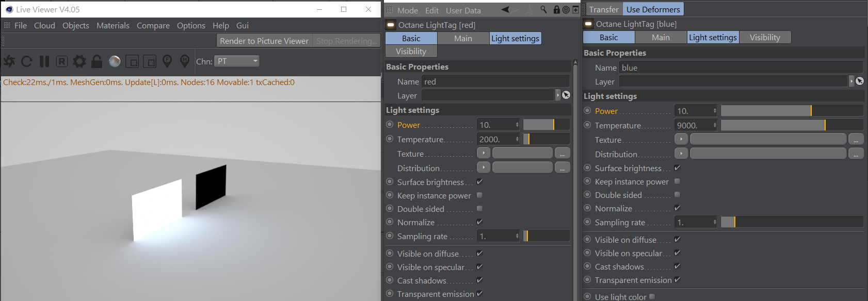Click the Octane send-scene restart icon

(x=9, y=61)
